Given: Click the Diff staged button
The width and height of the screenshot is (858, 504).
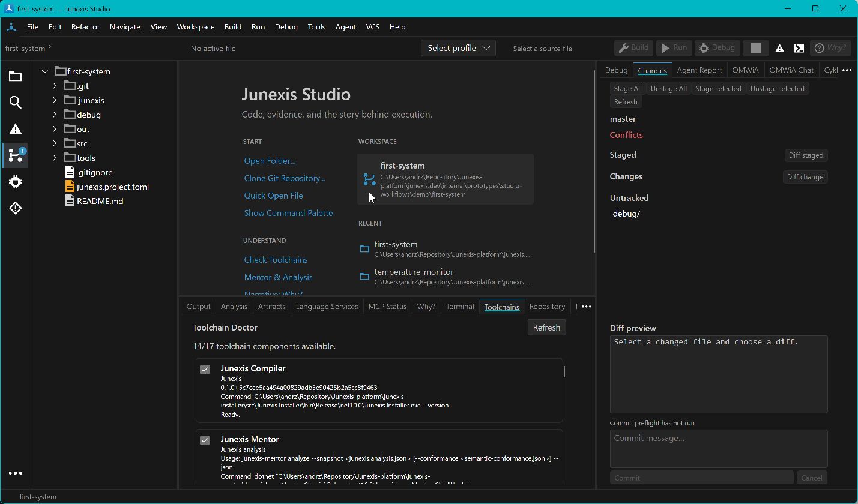Looking at the screenshot, I should [806, 155].
